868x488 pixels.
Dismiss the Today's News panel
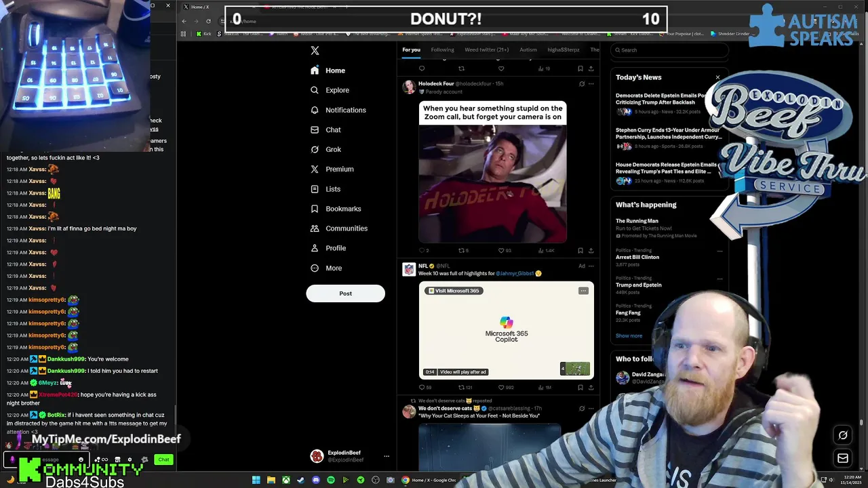717,77
